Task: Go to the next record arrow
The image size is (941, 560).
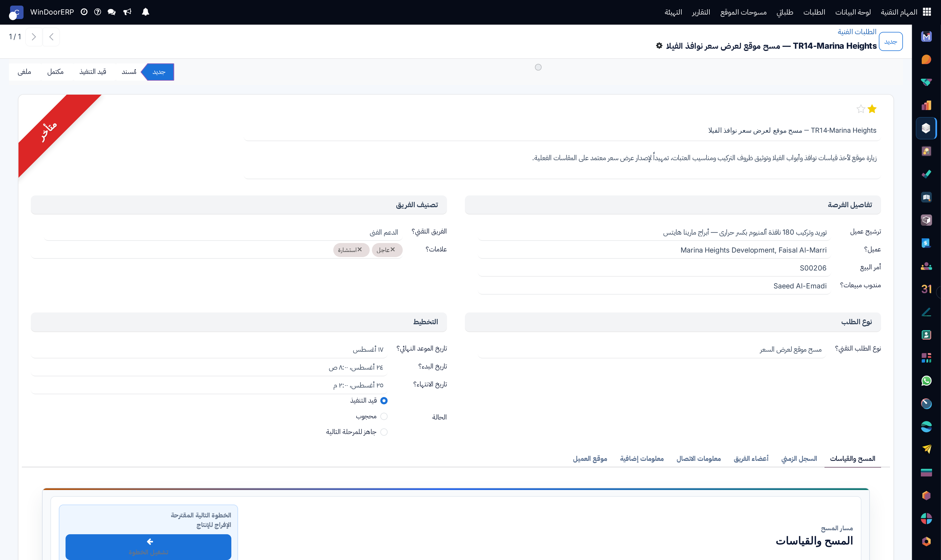Action: tap(34, 37)
